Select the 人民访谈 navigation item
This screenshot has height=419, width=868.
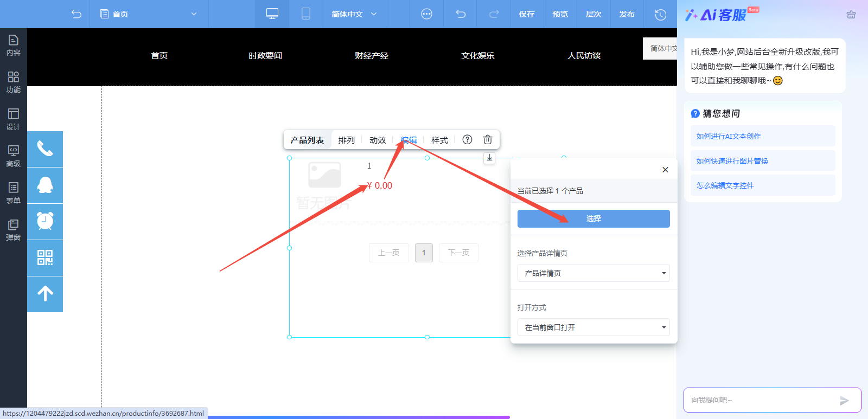pos(584,56)
